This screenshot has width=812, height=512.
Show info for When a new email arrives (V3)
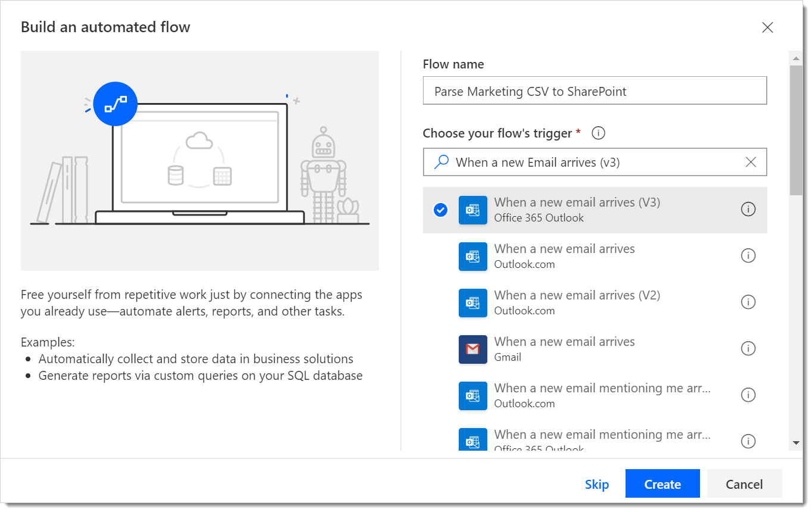tap(748, 209)
